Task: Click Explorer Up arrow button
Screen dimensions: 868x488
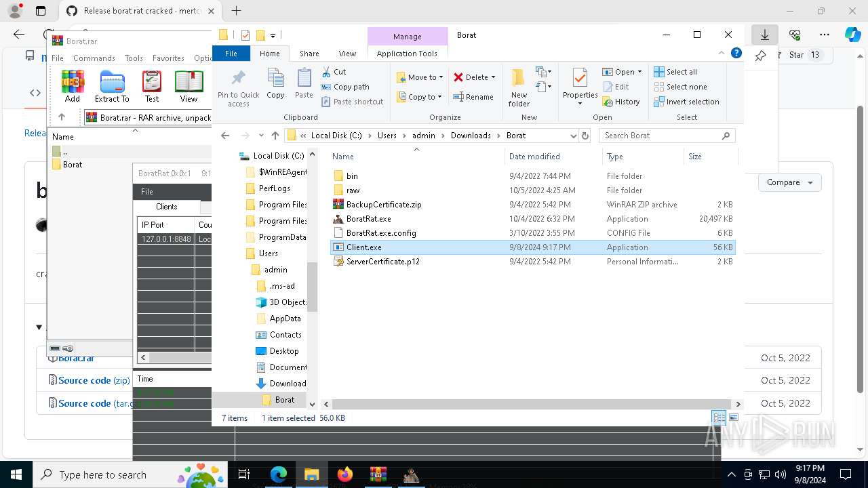Action: tap(275, 136)
